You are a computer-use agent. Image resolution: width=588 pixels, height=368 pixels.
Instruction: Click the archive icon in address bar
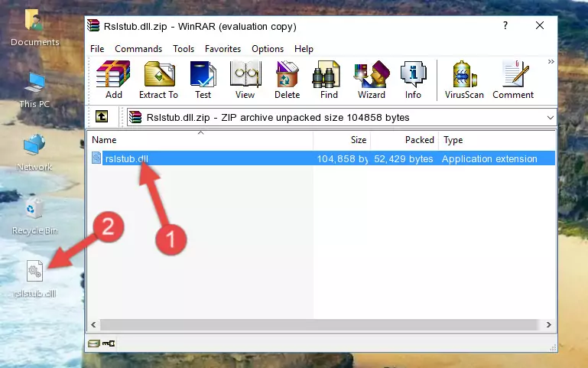pos(135,117)
